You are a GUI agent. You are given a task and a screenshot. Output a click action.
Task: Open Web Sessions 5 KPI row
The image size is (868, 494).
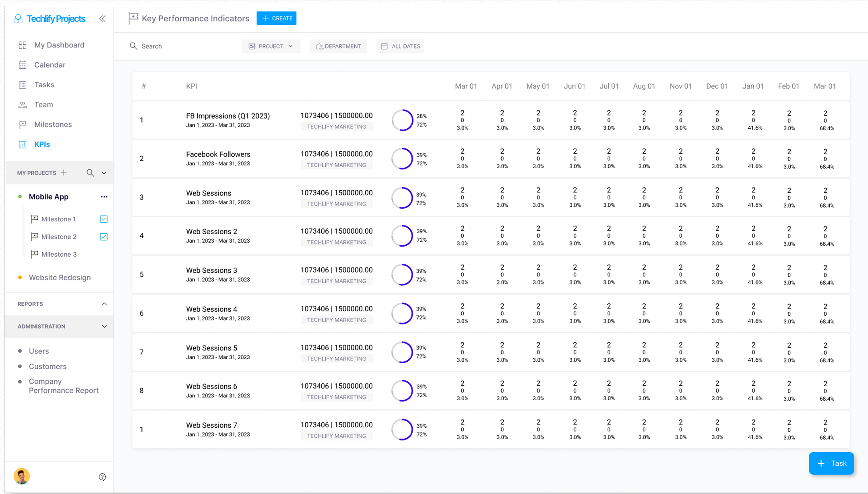[x=491, y=352]
